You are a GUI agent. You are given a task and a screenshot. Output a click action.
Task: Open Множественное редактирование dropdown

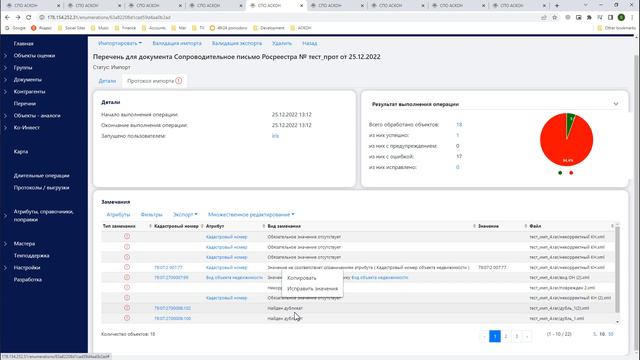tap(251, 214)
